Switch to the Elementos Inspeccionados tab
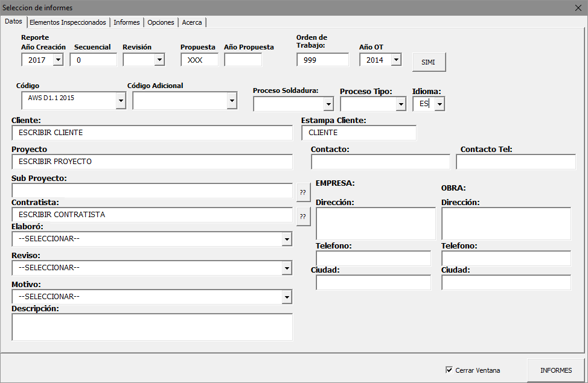 click(68, 22)
